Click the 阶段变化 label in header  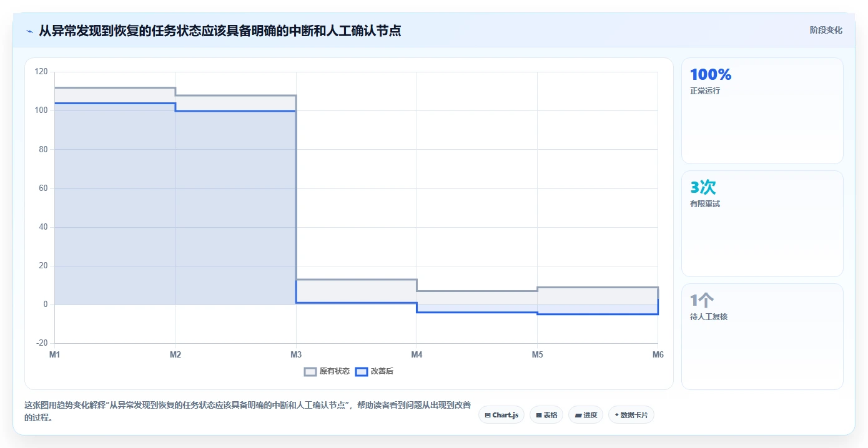click(826, 30)
